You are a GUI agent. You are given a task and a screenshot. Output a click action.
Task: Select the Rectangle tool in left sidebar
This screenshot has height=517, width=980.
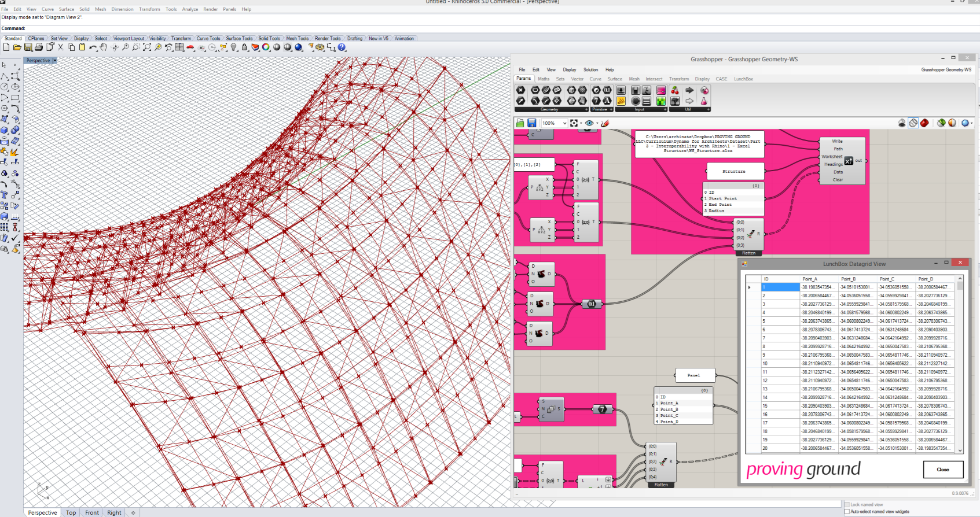tap(15, 97)
